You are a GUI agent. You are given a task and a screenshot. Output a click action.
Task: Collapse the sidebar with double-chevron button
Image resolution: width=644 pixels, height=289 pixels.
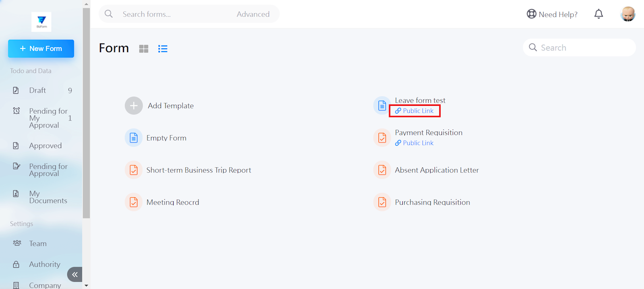[75, 275]
